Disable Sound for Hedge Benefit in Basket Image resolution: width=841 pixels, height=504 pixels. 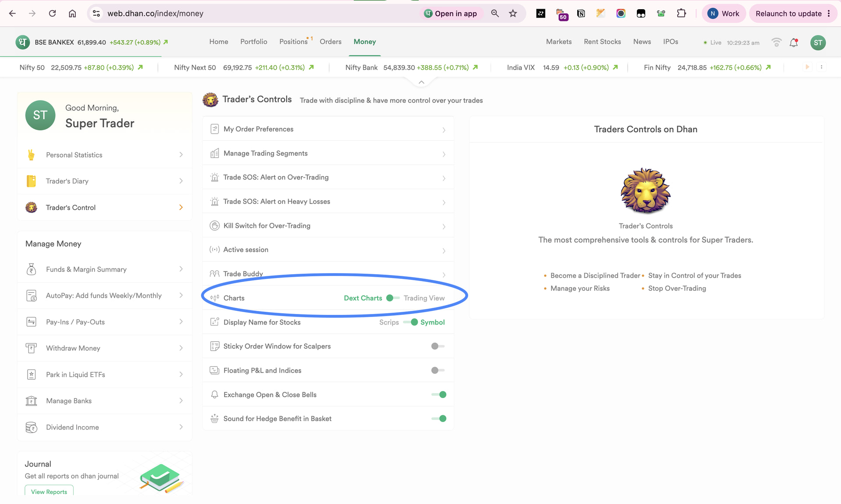[439, 419]
